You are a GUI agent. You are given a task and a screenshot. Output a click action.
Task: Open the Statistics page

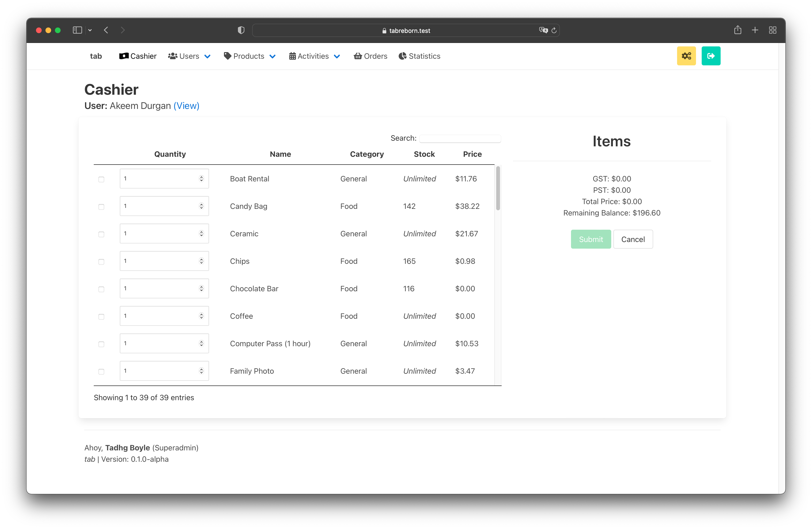[x=419, y=56]
